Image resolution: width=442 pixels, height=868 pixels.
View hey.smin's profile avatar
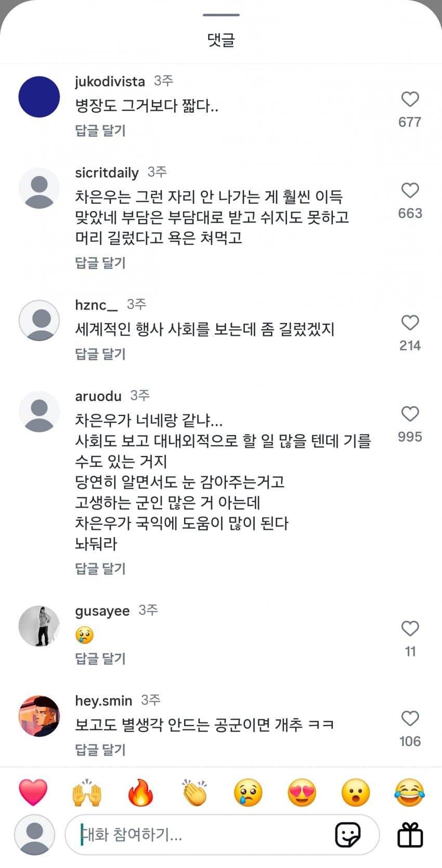(x=39, y=716)
